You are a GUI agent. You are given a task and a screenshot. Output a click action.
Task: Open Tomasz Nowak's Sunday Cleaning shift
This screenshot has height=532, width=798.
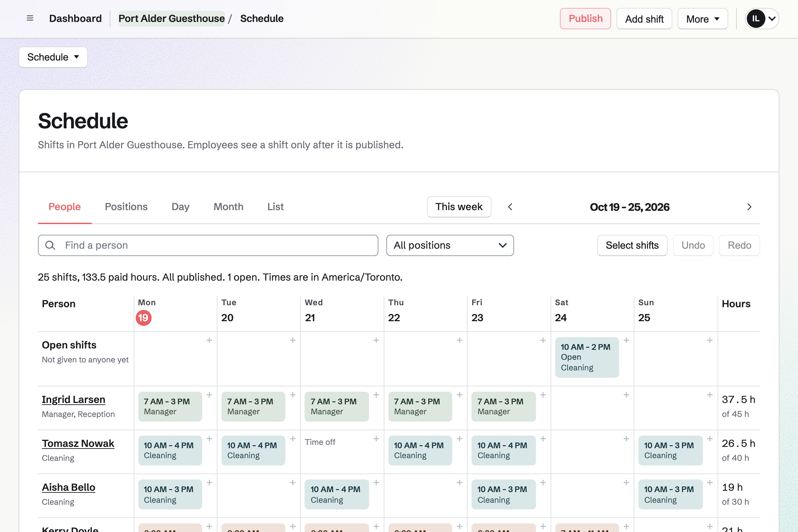coord(670,450)
